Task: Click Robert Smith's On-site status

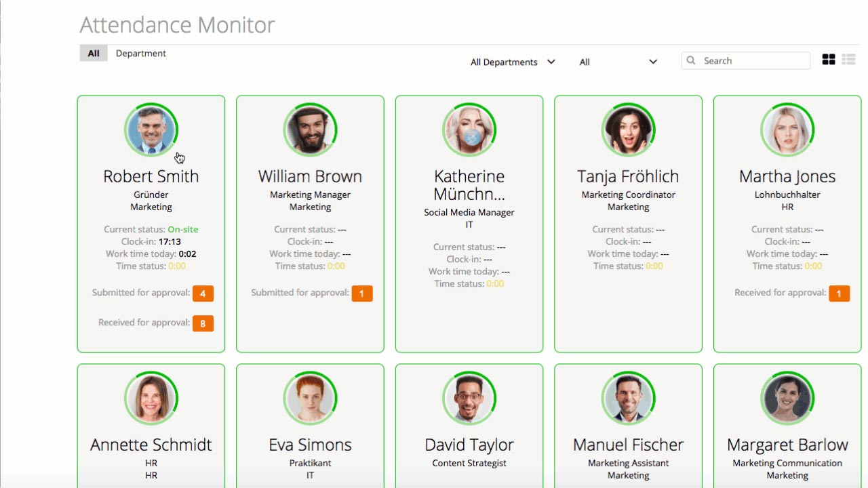Action: click(183, 229)
